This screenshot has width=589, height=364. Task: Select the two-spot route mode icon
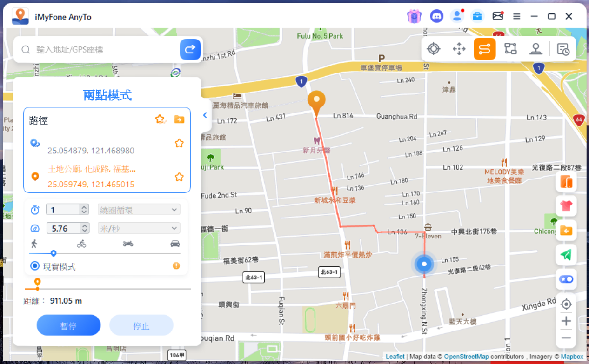[x=484, y=49]
